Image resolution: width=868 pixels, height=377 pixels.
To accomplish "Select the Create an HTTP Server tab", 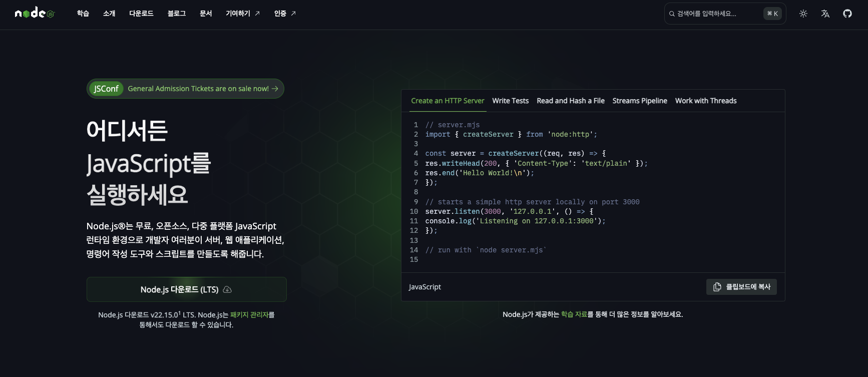I will (448, 101).
